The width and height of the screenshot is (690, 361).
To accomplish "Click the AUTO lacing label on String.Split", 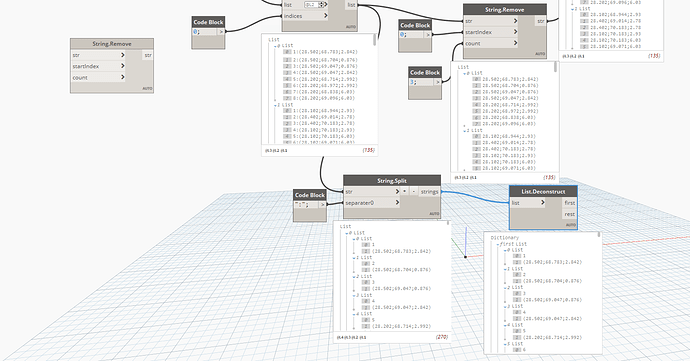I will [x=434, y=214].
